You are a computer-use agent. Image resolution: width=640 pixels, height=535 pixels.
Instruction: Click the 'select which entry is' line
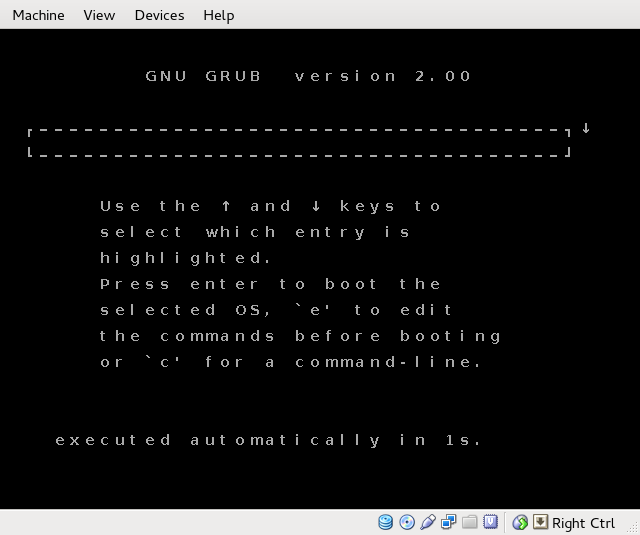(x=255, y=232)
